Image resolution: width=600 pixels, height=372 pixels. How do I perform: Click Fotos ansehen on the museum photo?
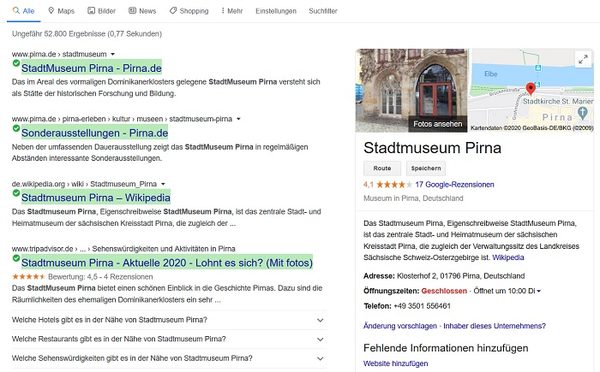click(437, 124)
